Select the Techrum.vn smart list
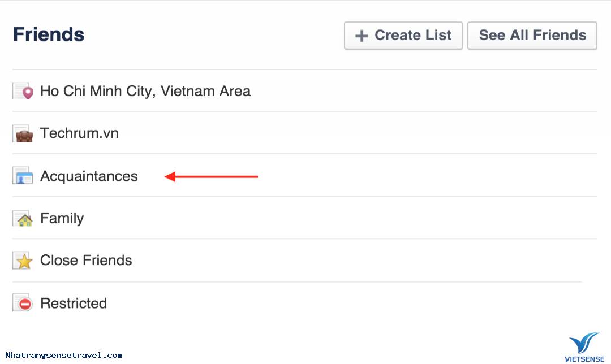 pyautogui.click(x=79, y=133)
